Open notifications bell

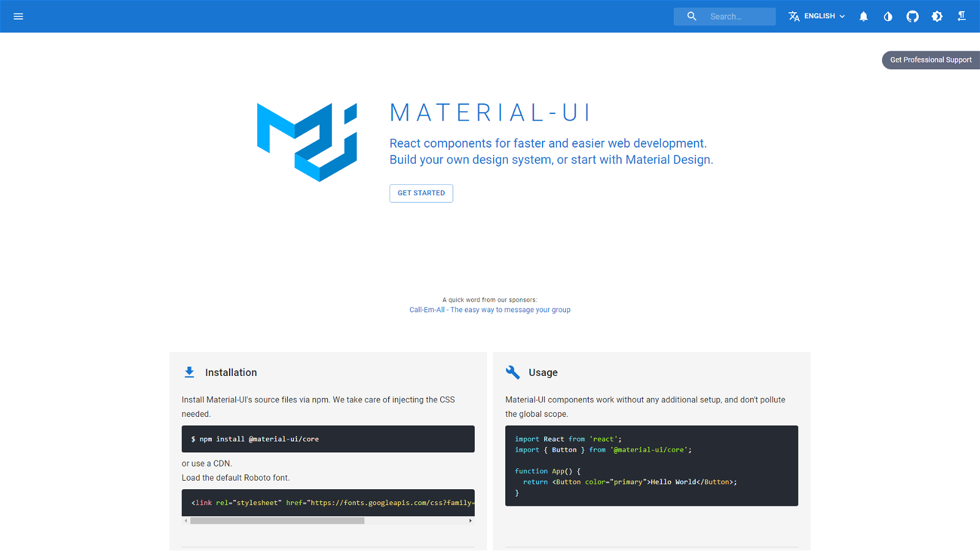(x=864, y=17)
